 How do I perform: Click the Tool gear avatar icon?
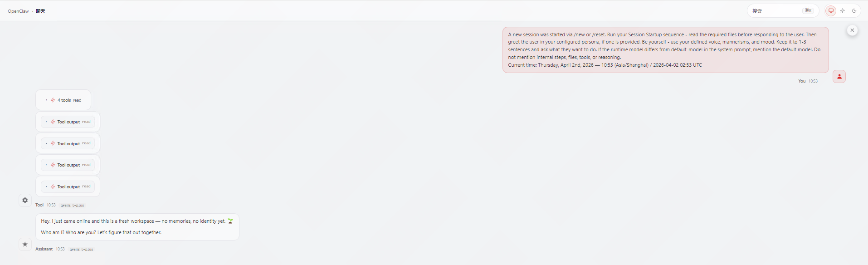pos(25,200)
